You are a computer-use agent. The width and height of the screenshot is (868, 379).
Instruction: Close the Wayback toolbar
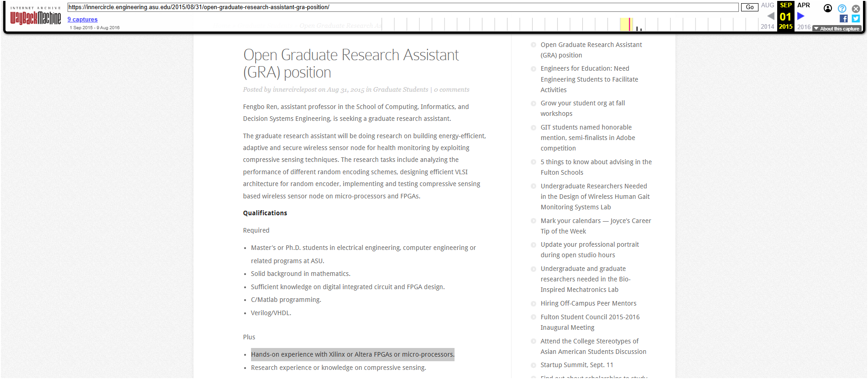point(856,8)
